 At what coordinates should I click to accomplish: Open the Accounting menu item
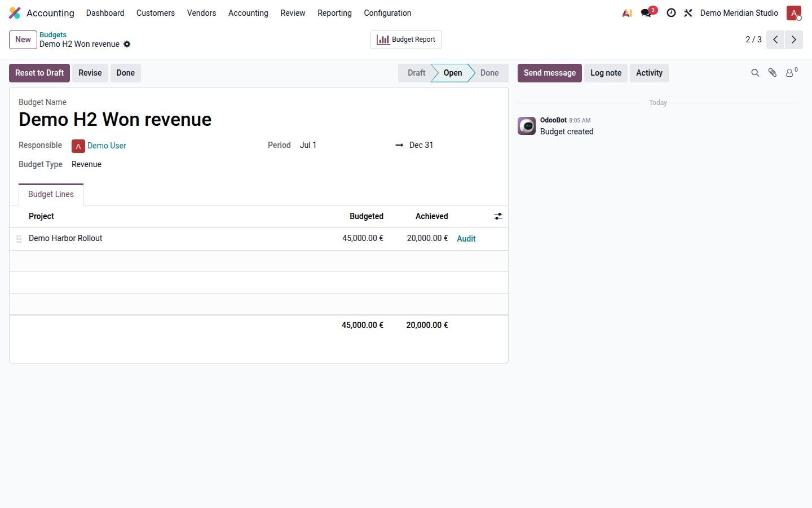tap(248, 13)
